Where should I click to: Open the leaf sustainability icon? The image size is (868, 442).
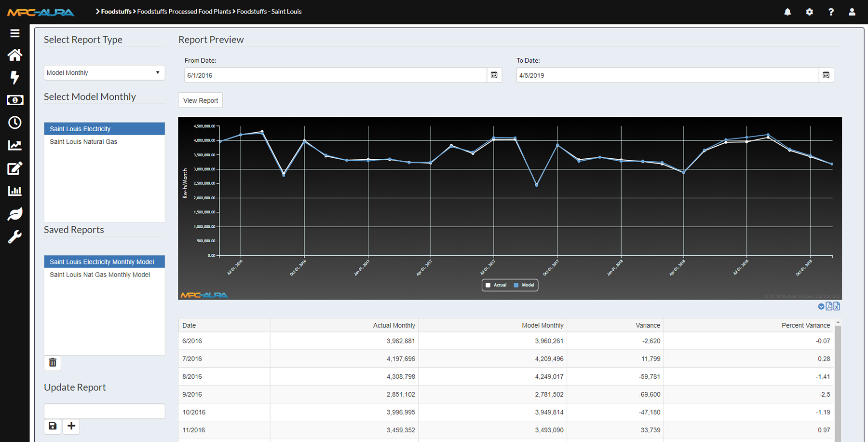(15, 214)
